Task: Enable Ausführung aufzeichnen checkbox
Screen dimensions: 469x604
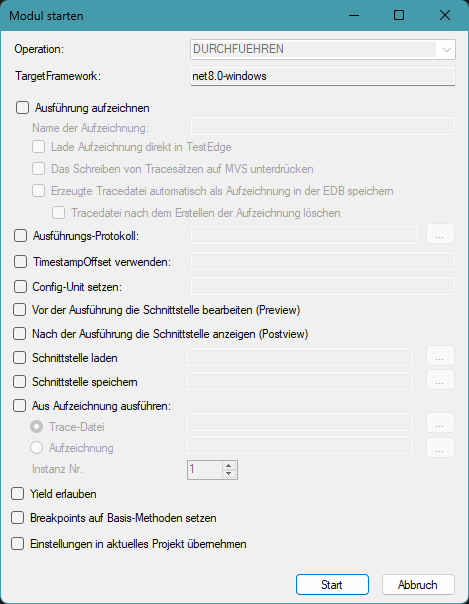Action: (x=22, y=108)
